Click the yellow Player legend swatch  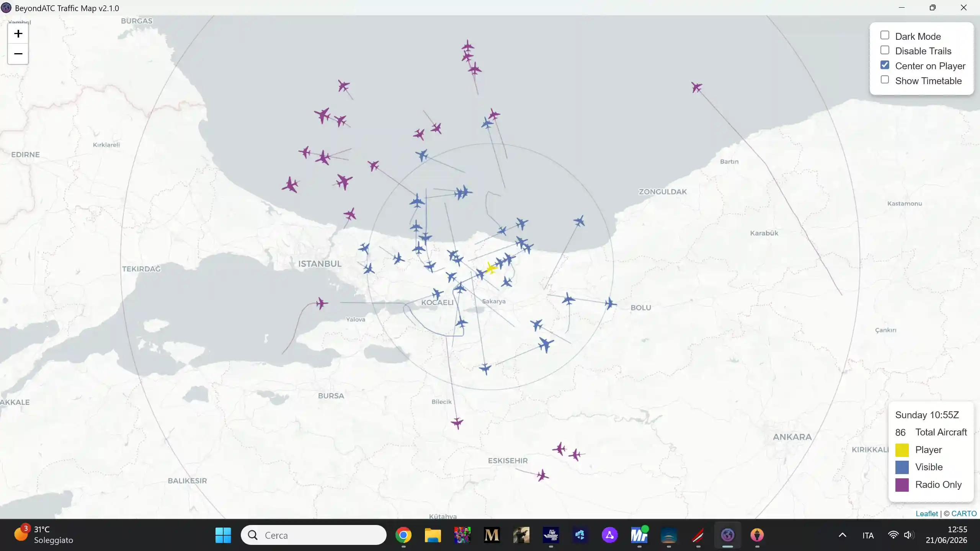[x=902, y=450]
